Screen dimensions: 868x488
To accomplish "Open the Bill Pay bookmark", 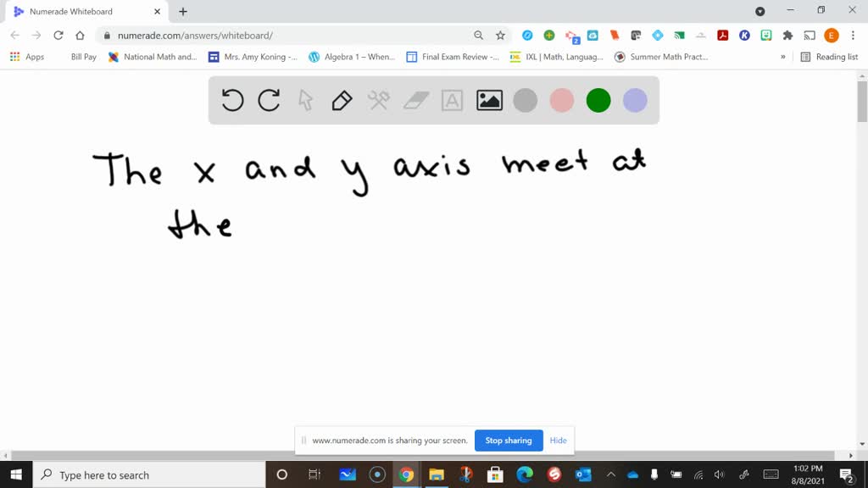I will pos(84,57).
